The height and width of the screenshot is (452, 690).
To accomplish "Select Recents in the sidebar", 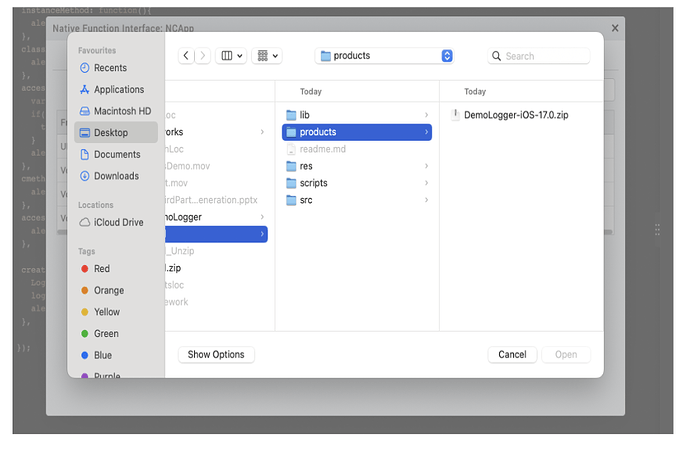I will [116, 68].
